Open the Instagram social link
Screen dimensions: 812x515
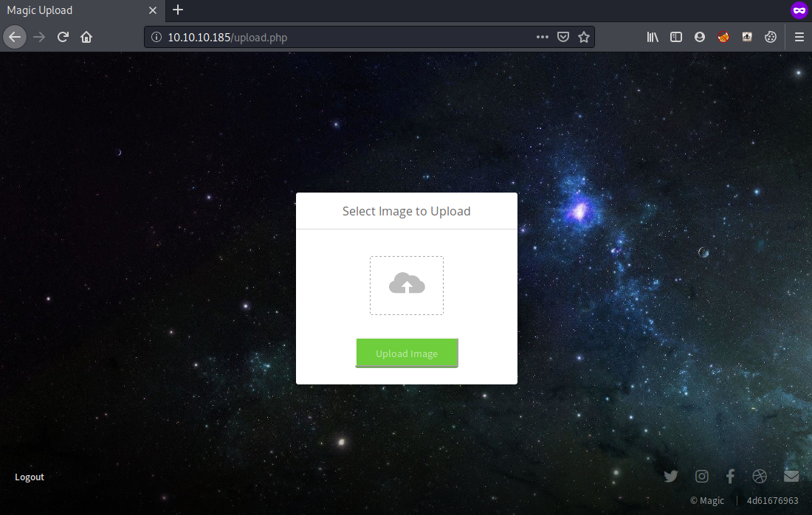[x=701, y=477]
